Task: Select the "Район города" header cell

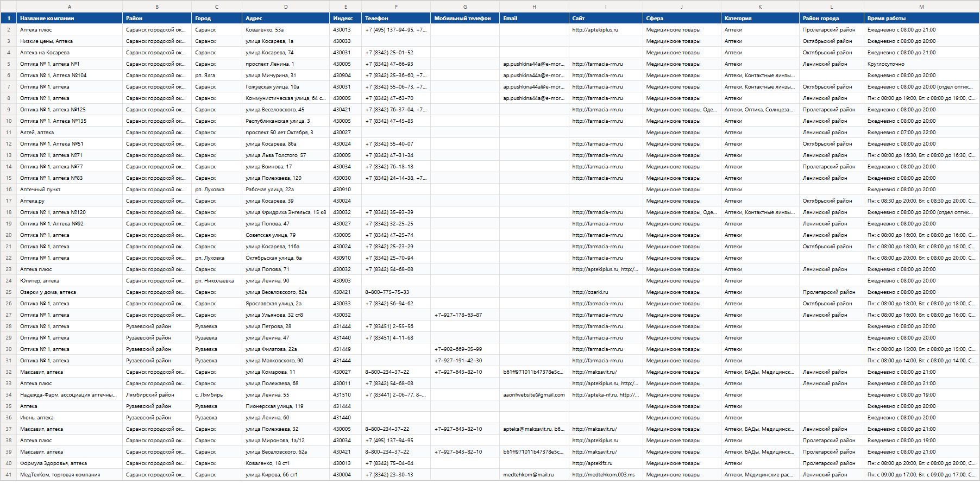Action: coord(832,18)
